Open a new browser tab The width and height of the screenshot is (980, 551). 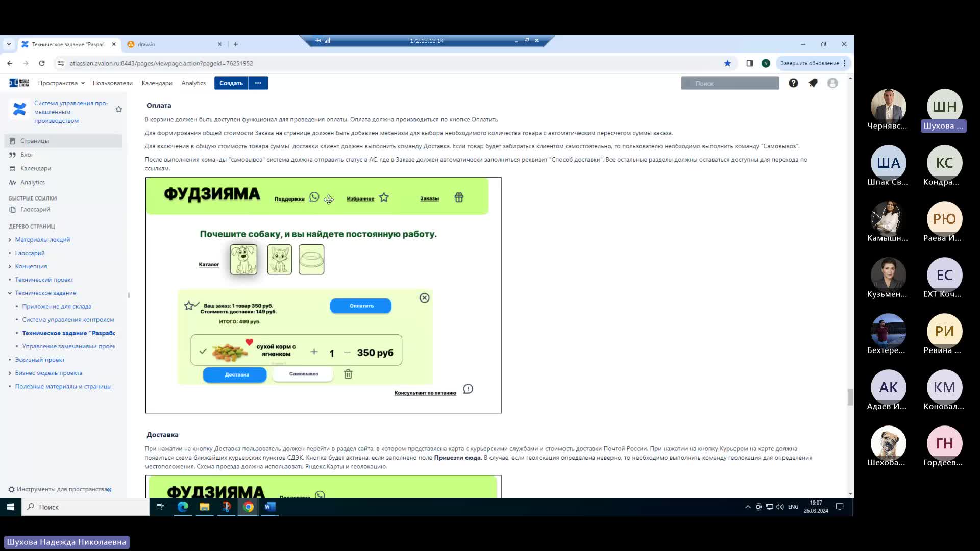tap(236, 44)
